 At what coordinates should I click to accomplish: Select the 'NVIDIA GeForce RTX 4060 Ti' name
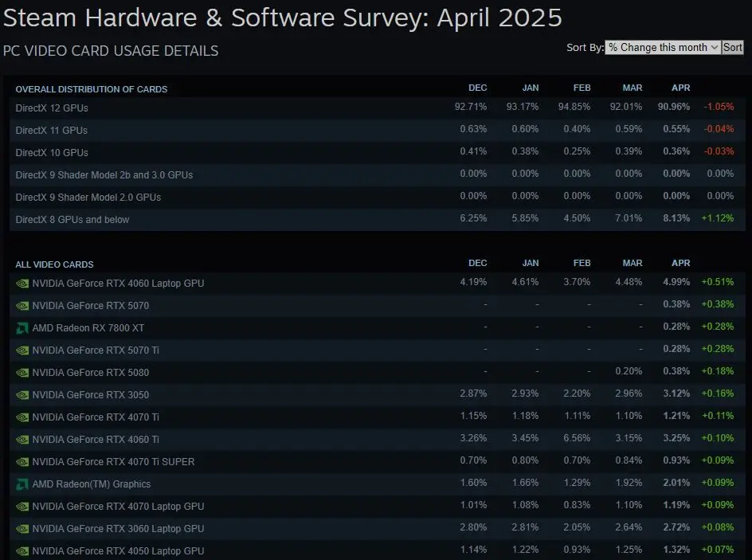[96, 440]
